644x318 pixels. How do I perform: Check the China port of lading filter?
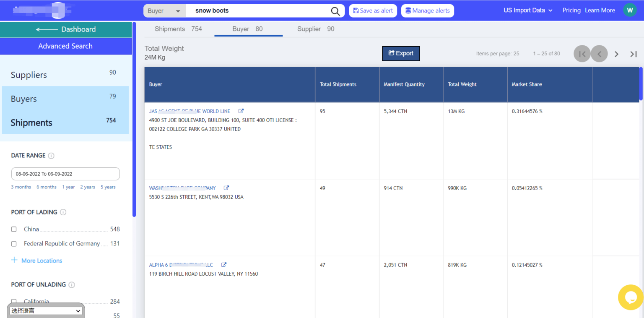tap(14, 229)
